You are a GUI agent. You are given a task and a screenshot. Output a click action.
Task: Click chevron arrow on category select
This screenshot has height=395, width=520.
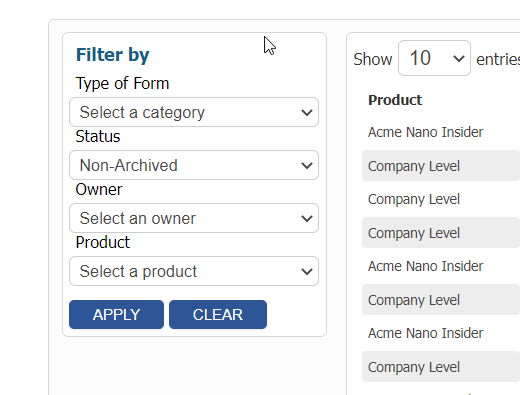click(x=307, y=112)
